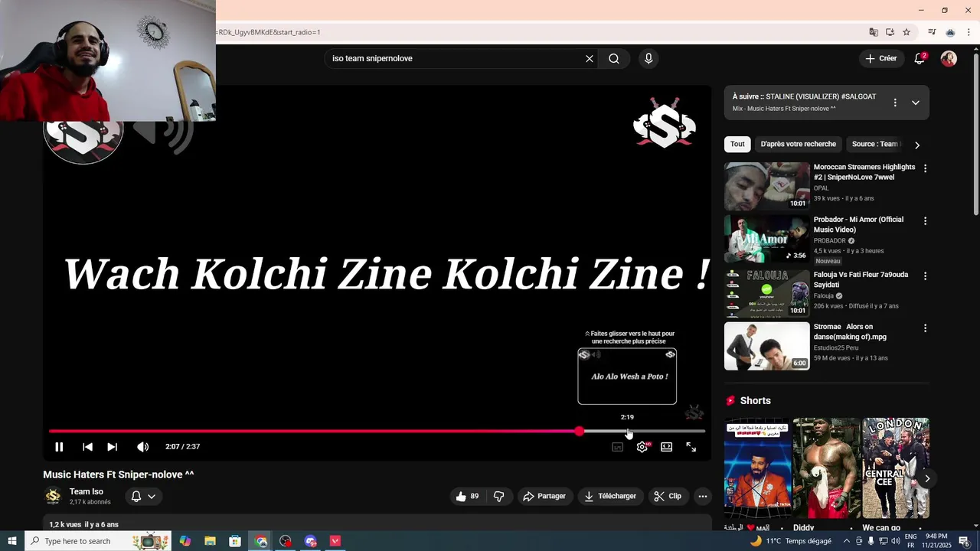Open the Créer menu

(881, 58)
